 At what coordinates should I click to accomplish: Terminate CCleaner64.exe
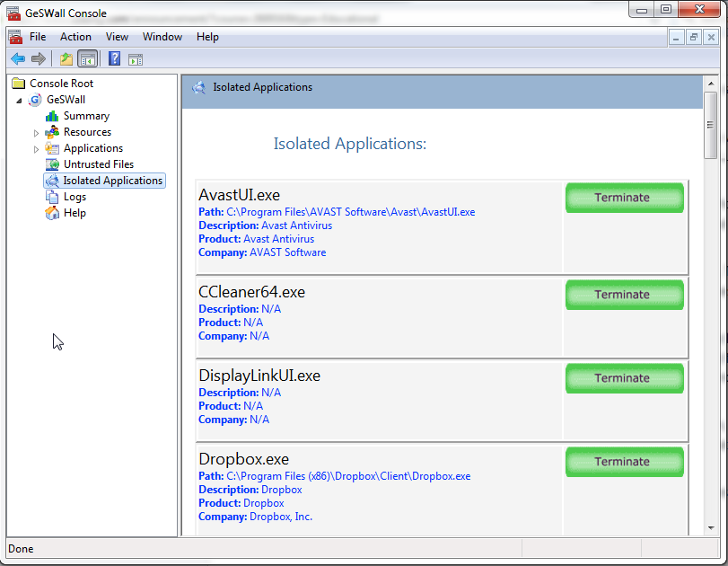[x=625, y=295]
